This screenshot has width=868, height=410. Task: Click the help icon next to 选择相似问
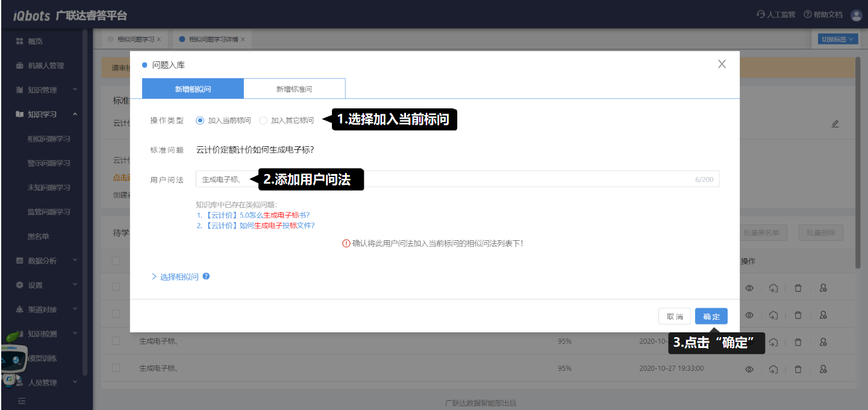click(207, 276)
